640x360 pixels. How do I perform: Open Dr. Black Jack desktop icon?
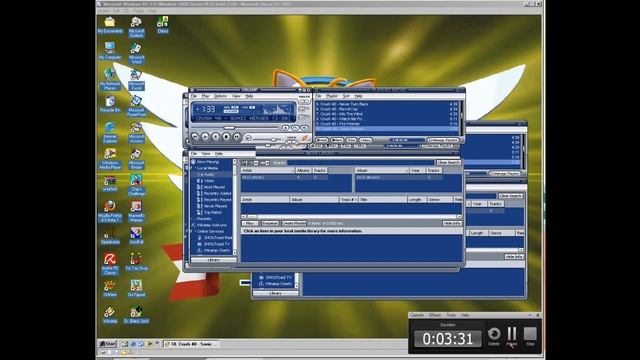(x=136, y=315)
